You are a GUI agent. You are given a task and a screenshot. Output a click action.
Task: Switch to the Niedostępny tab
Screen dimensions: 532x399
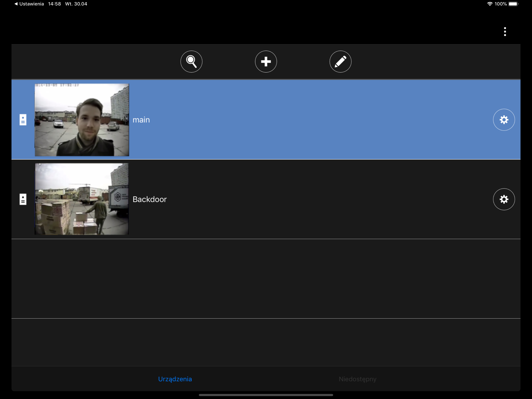point(357,379)
